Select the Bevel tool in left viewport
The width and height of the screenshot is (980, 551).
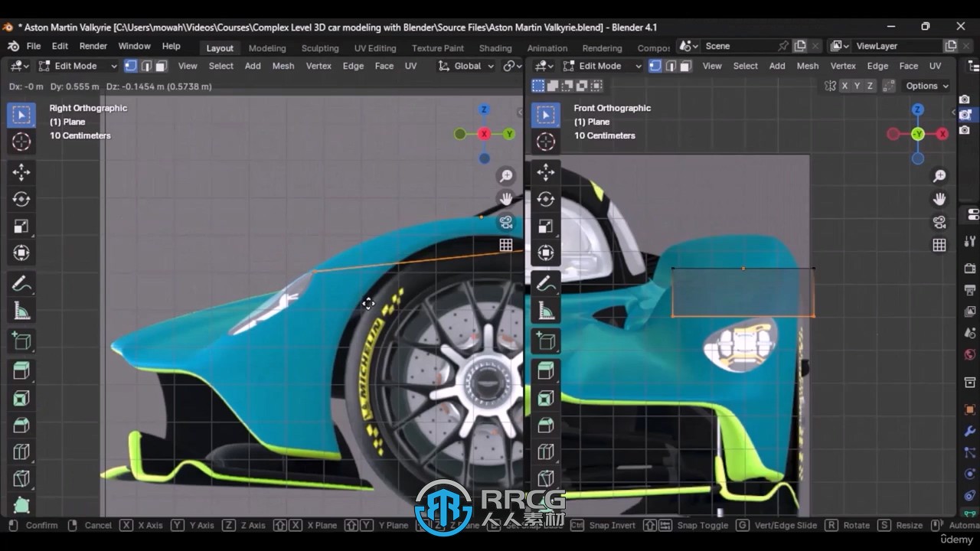click(21, 425)
